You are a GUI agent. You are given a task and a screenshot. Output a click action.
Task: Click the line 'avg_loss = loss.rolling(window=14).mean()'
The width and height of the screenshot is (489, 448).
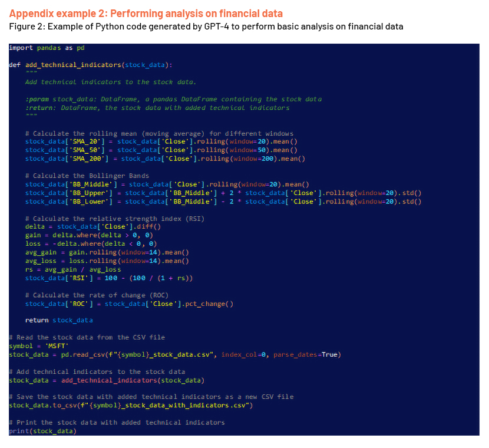(x=107, y=261)
